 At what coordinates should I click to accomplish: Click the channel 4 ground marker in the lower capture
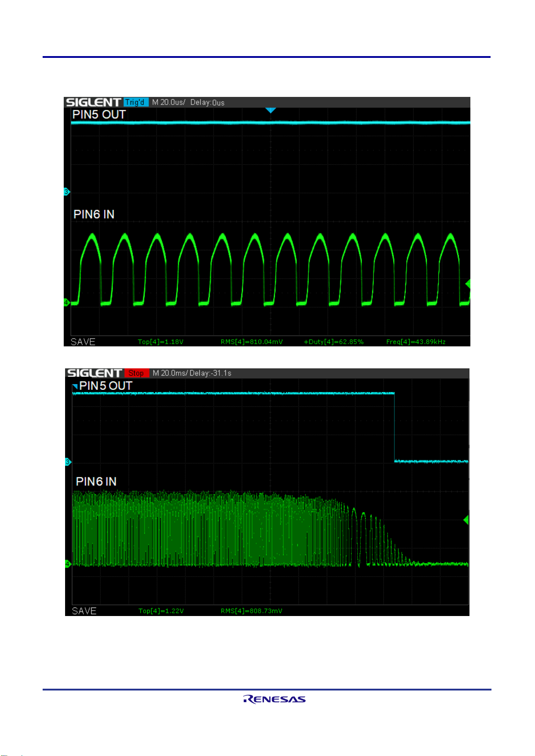(68, 564)
